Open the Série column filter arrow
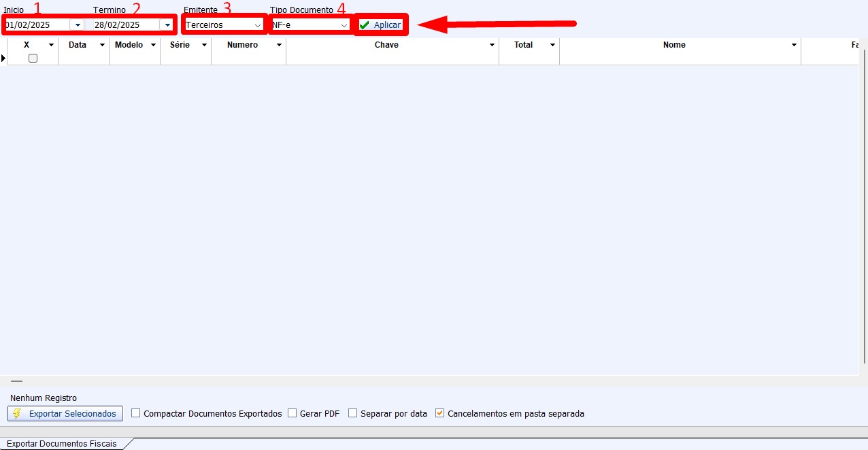The image size is (868, 450). coord(204,46)
